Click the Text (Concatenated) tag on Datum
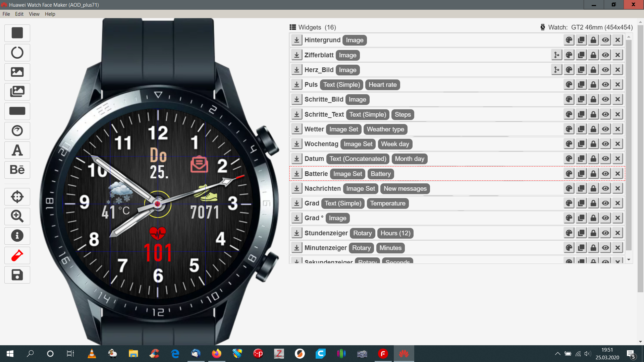 tap(358, 159)
